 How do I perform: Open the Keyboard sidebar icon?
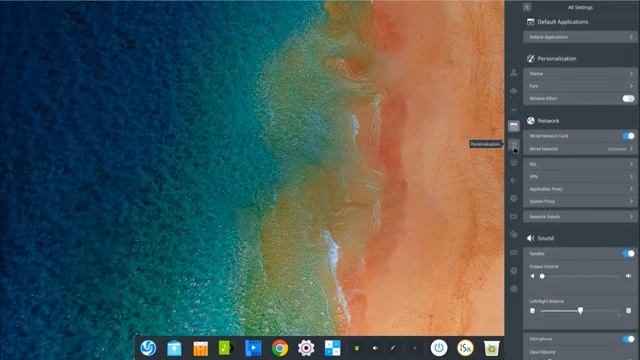(514, 253)
